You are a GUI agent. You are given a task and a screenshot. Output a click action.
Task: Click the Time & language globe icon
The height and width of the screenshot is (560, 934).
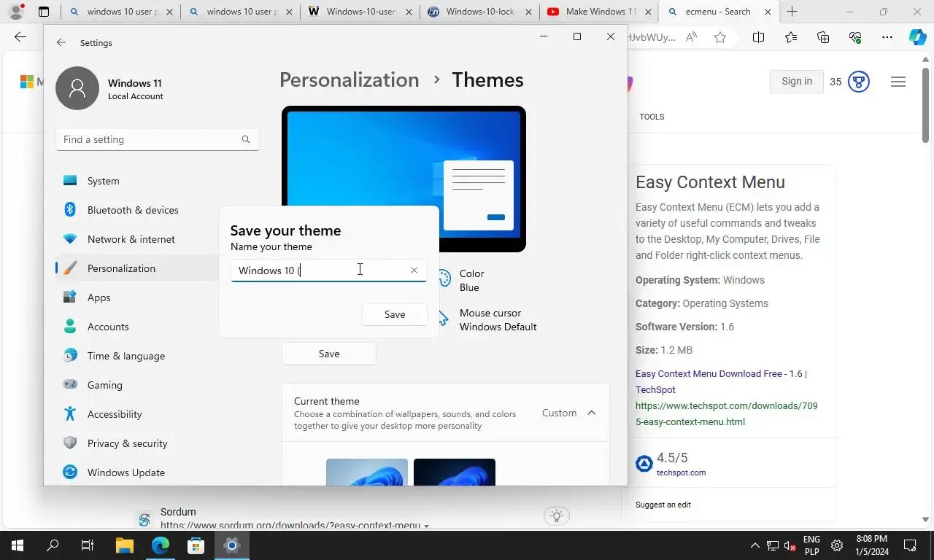(x=70, y=356)
